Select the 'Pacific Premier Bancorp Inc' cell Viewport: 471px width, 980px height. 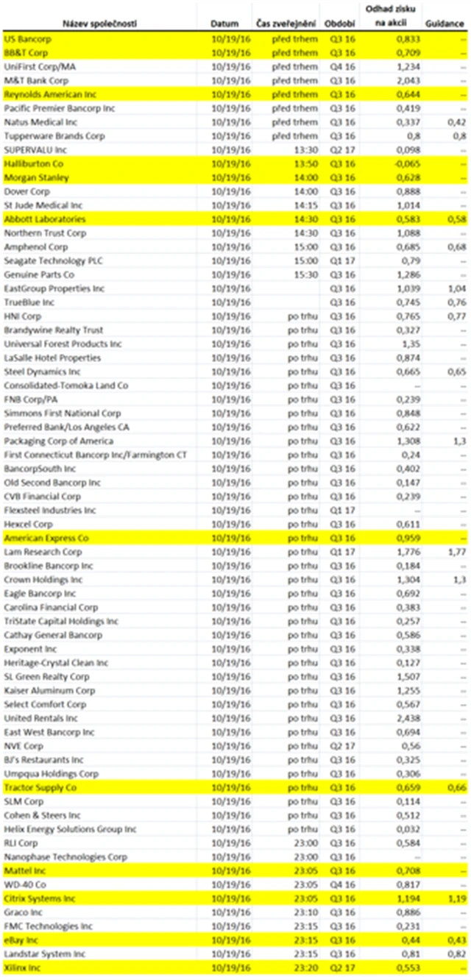pyautogui.click(x=99, y=107)
